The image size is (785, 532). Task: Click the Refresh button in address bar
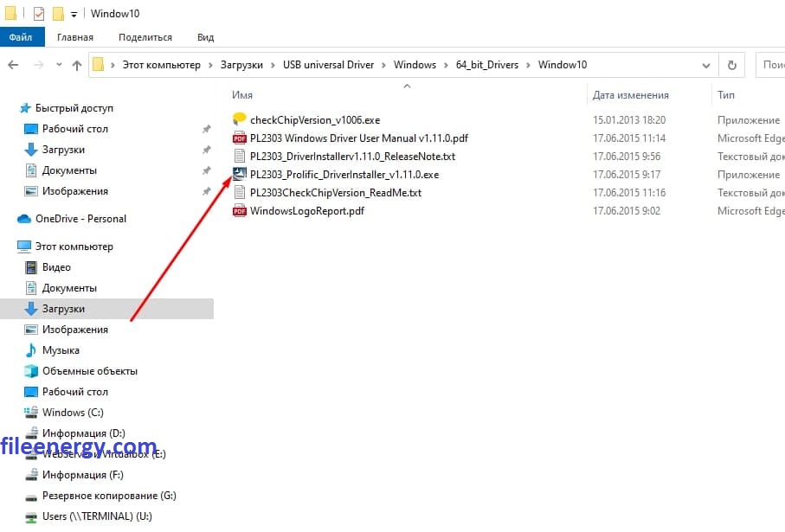click(x=731, y=65)
